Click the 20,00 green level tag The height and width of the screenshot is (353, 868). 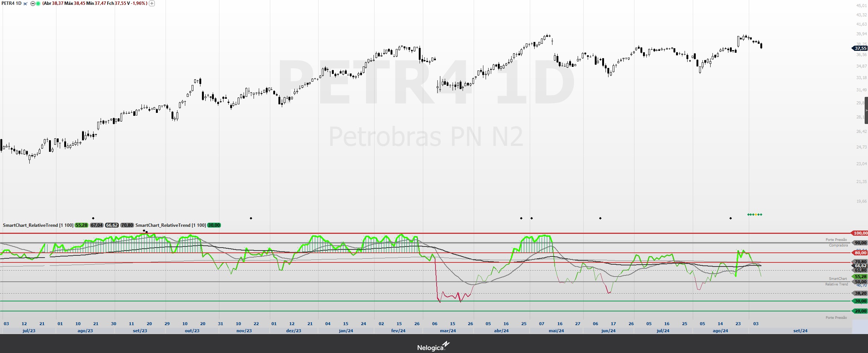[859, 311]
